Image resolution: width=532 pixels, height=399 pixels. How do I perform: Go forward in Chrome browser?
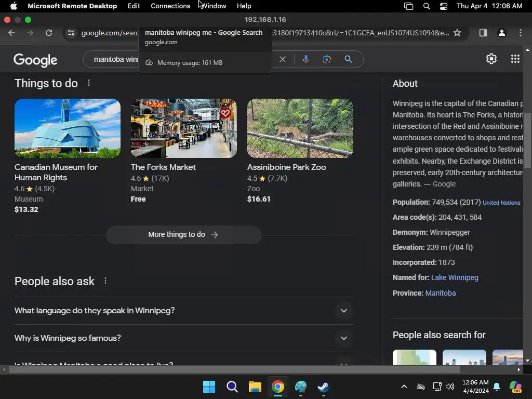pyautogui.click(x=30, y=33)
